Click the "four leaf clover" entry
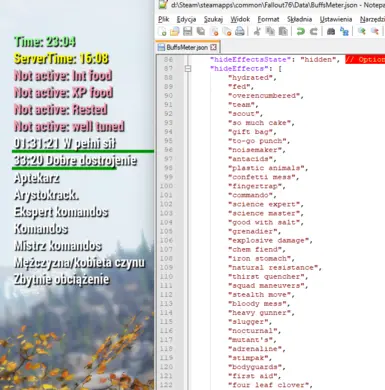This screenshot has height=390, width=385. [268, 385]
